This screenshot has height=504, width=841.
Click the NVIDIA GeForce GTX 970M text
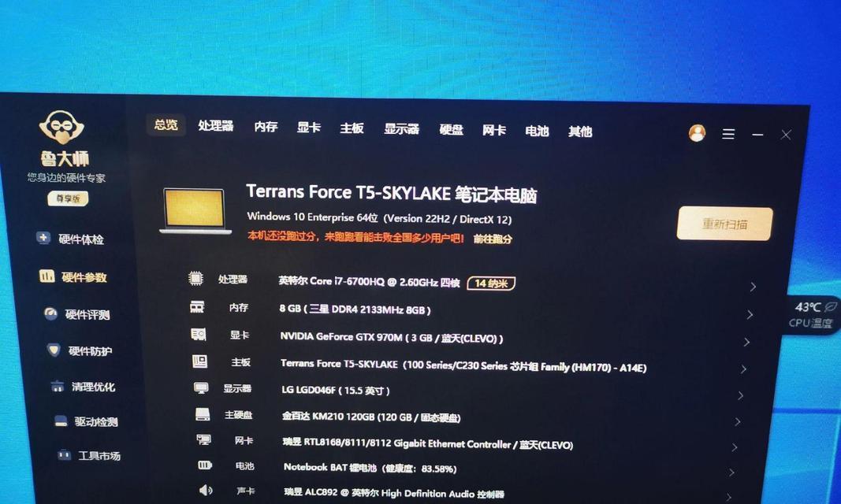pyautogui.click(x=392, y=337)
